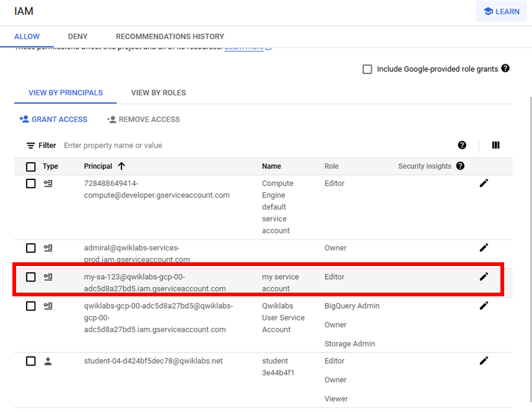The width and height of the screenshot is (532, 412).
Task: Click the Security insights column header
Action: (425, 166)
